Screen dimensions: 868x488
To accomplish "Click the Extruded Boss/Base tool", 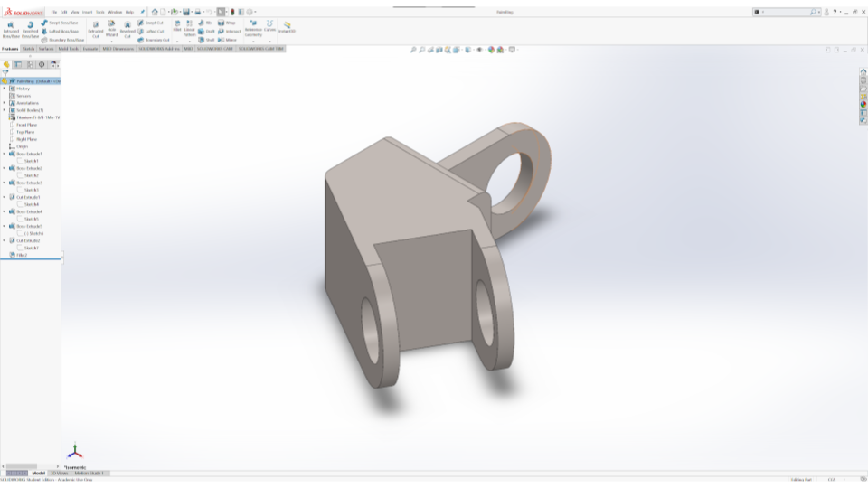I will (11, 28).
